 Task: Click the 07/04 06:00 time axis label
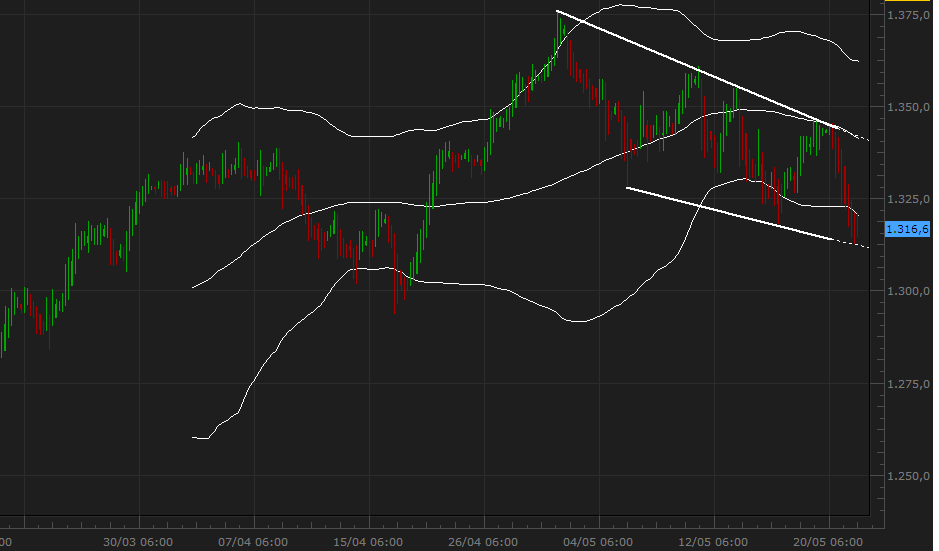pos(253,542)
